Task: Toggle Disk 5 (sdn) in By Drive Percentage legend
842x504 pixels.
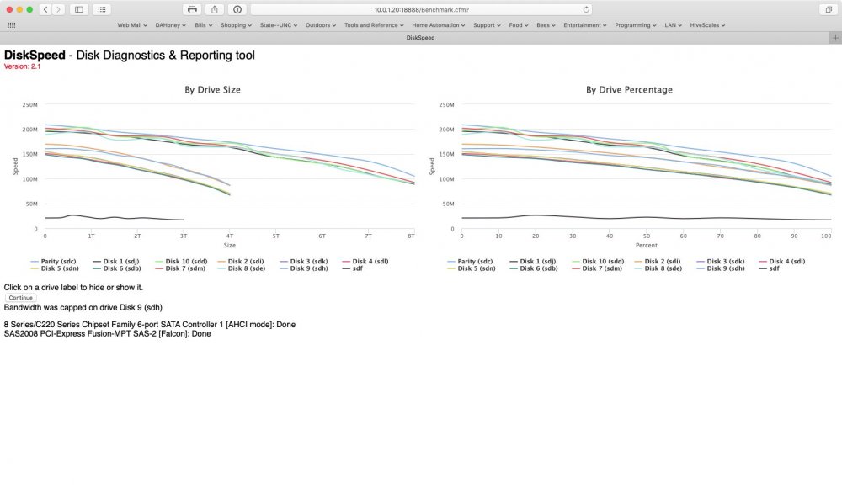Action: [472, 268]
